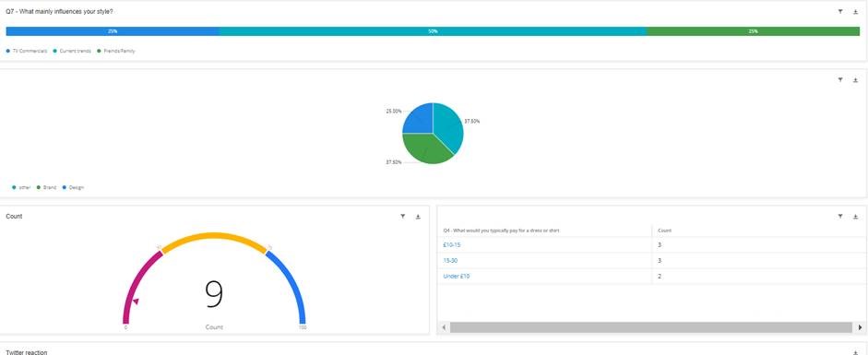Click the teal 50% Current trends segment
Image resolution: width=868 pixels, height=355 pixels.
[433, 31]
